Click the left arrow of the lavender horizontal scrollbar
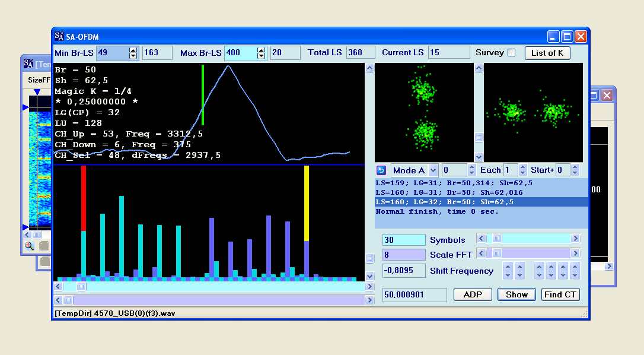The height and width of the screenshot is (355, 644). (x=58, y=300)
